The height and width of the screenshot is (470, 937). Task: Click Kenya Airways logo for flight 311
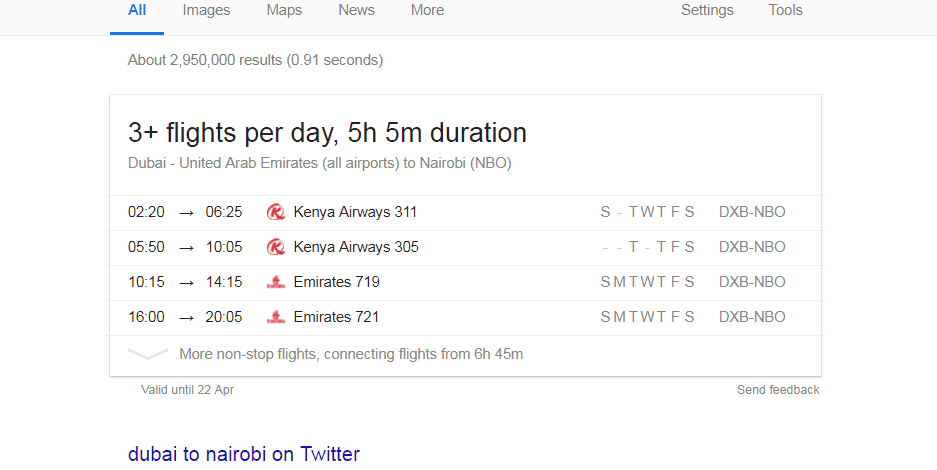coord(276,212)
